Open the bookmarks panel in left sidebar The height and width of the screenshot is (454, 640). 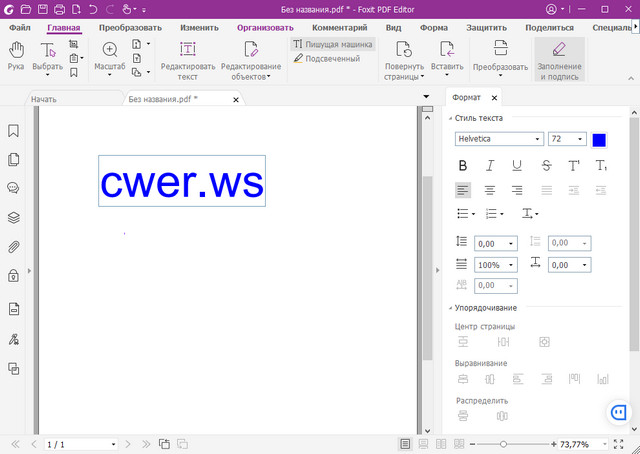click(x=14, y=131)
